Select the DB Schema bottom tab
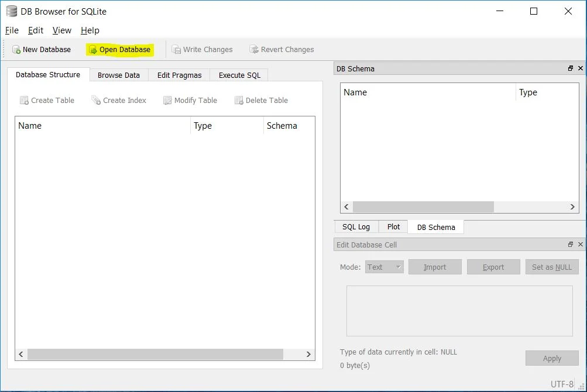 (x=436, y=227)
